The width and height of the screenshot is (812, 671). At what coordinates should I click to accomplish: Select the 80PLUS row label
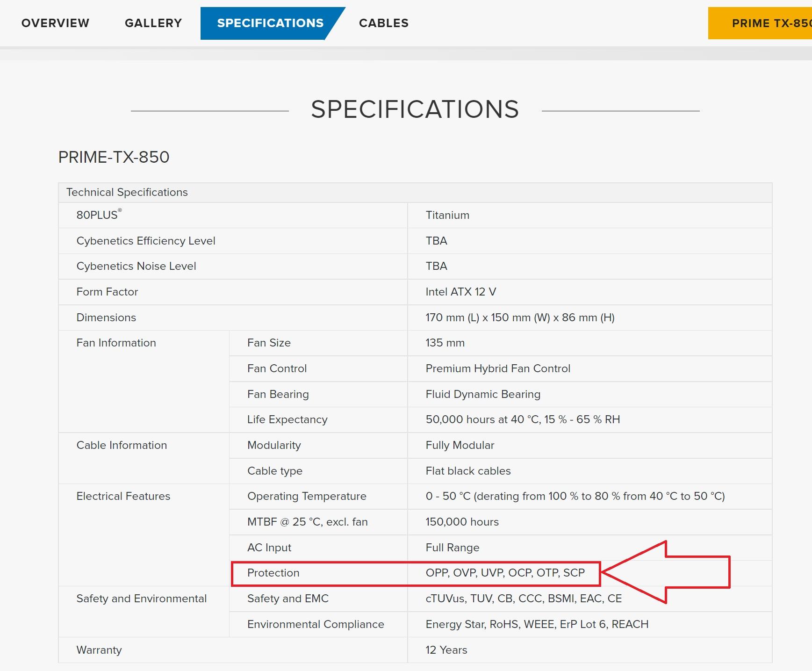[x=99, y=215]
